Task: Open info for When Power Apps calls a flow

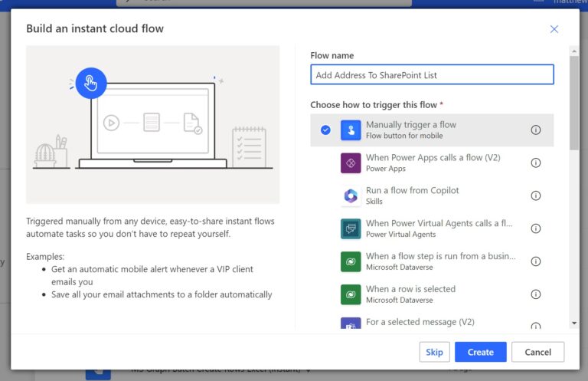Action: 536,163
